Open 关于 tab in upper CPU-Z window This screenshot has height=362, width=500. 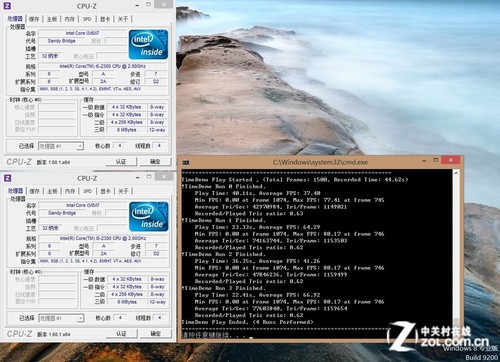pyautogui.click(x=123, y=19)
